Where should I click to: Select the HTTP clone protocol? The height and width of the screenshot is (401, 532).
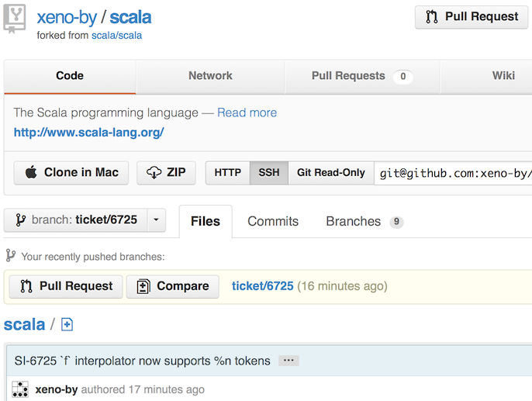click(x=227, y=173)
